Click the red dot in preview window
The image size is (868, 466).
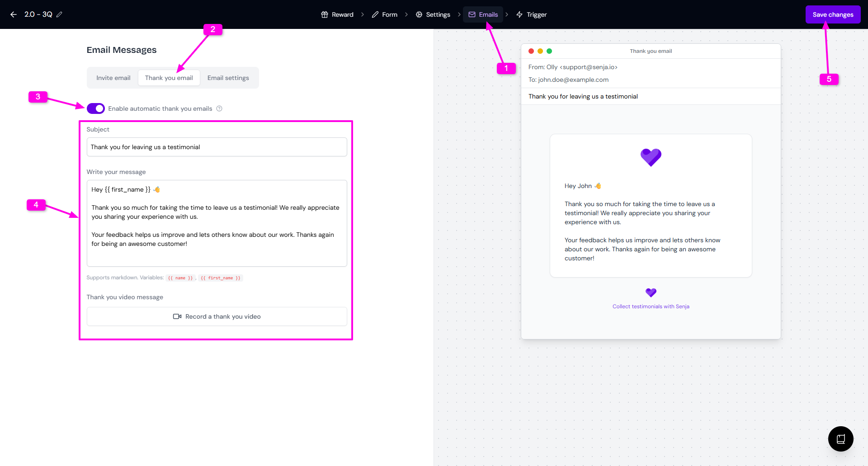pyautogui.click(x=531, y=51)
